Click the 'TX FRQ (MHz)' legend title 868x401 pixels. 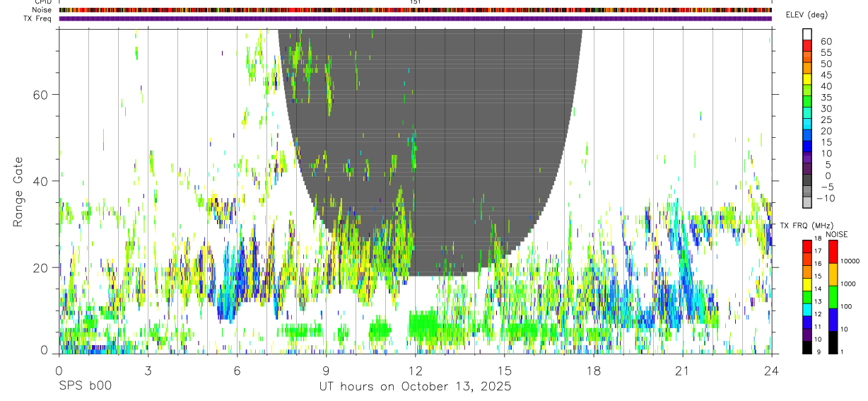click(806, 226)
